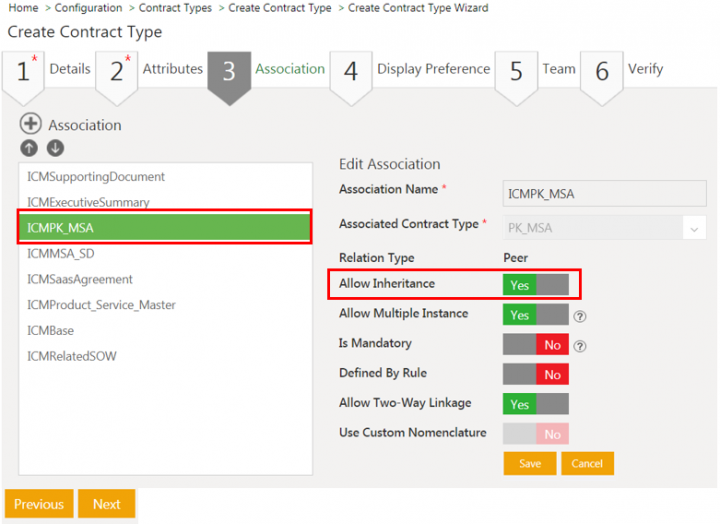Open Contract Types breadcrumb link

pyautogui.click(x=175, y=8)
